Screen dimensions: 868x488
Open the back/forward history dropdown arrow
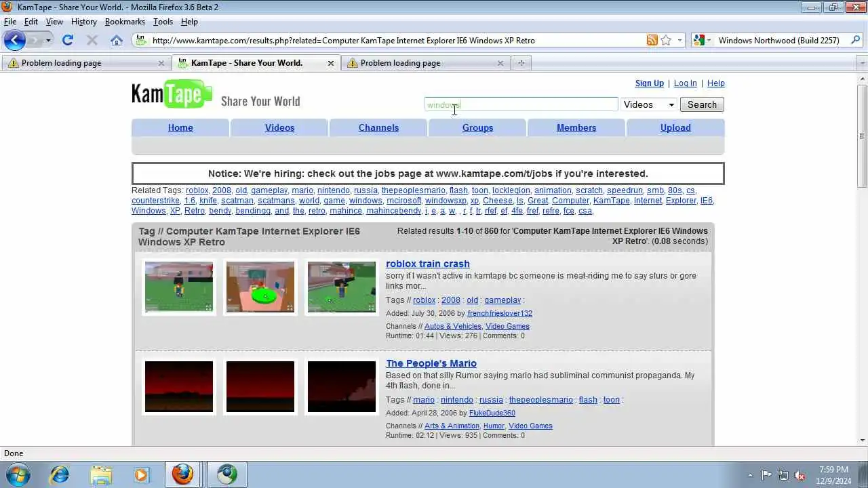click(47, 40)
